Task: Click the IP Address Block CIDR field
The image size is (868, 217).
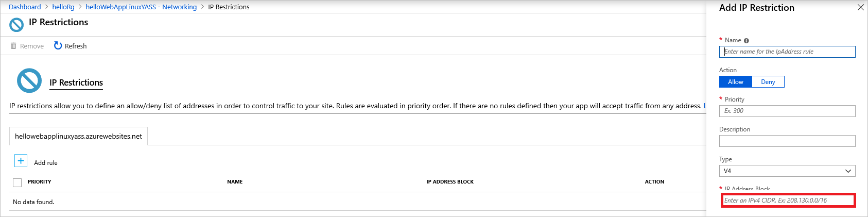Action: (x=788, y=201)
